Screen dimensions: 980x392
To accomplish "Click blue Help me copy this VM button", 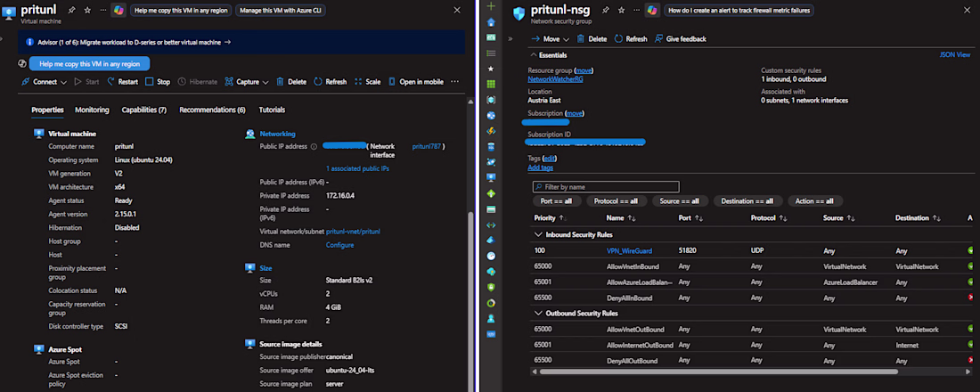I will [89, 64].
